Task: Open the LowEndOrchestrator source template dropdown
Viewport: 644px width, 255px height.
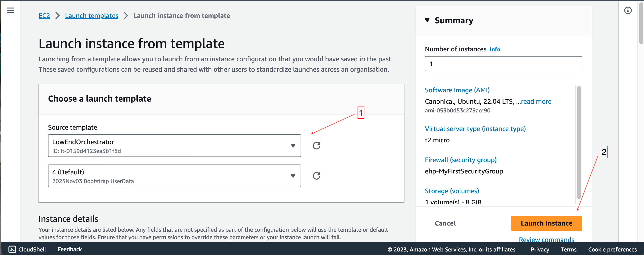Action: pos(174,146)
